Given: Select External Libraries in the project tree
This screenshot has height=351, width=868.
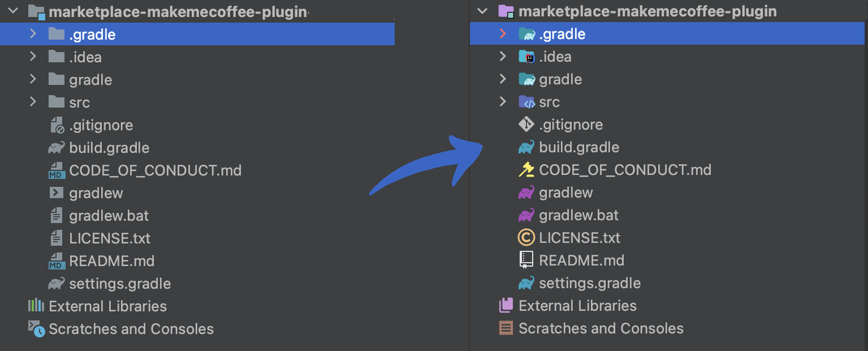Looking at the screenshot, I should point(577,305).
